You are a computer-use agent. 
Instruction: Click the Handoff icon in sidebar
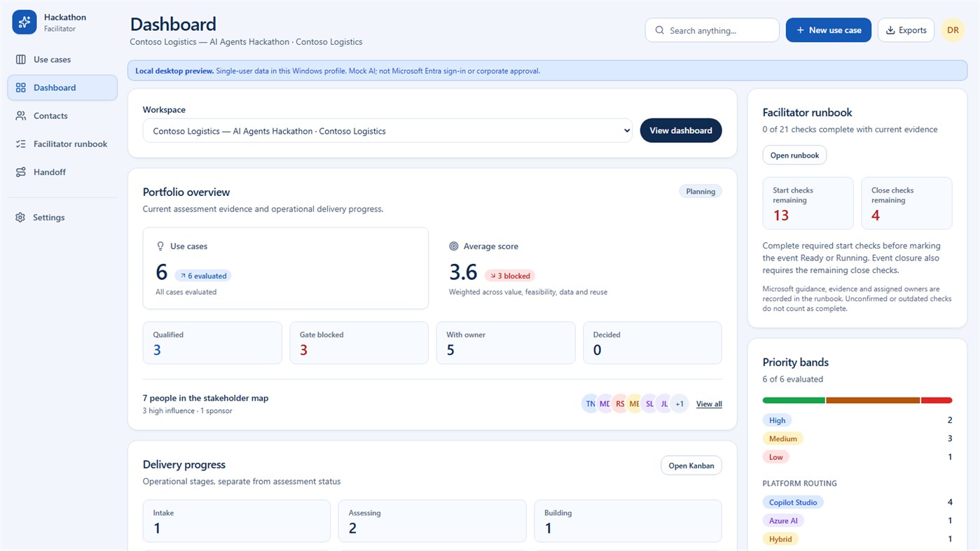(21, 172)
